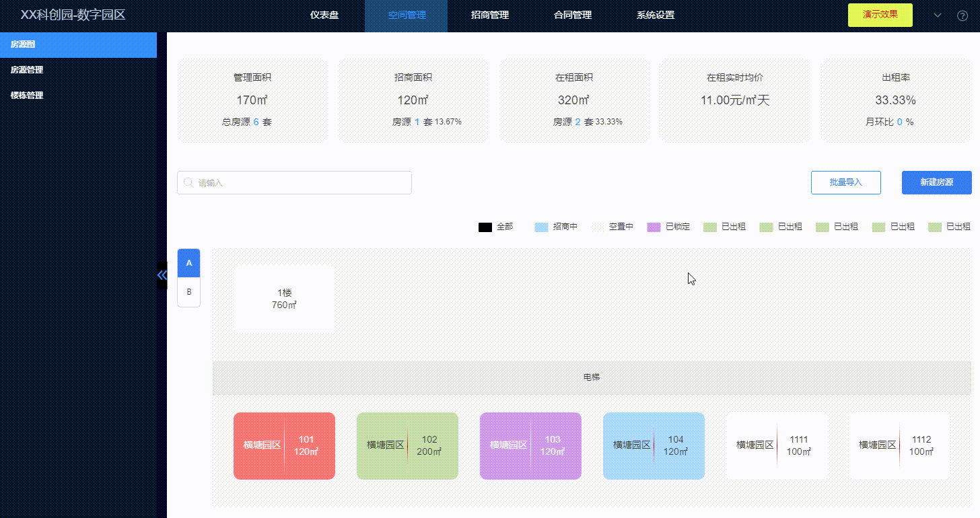Open the help question-mark icon
The height and width of the screenshot is (518, 980).
point(963,15)
